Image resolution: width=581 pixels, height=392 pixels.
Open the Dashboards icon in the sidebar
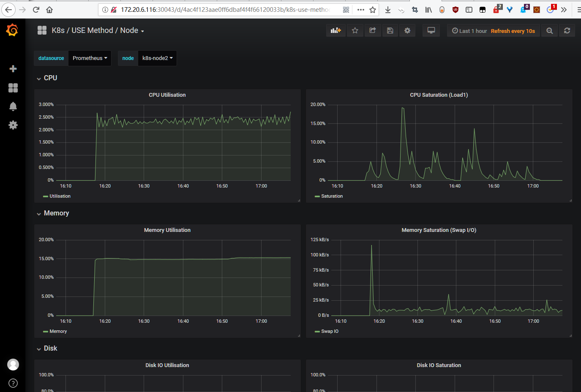point(13,88)
